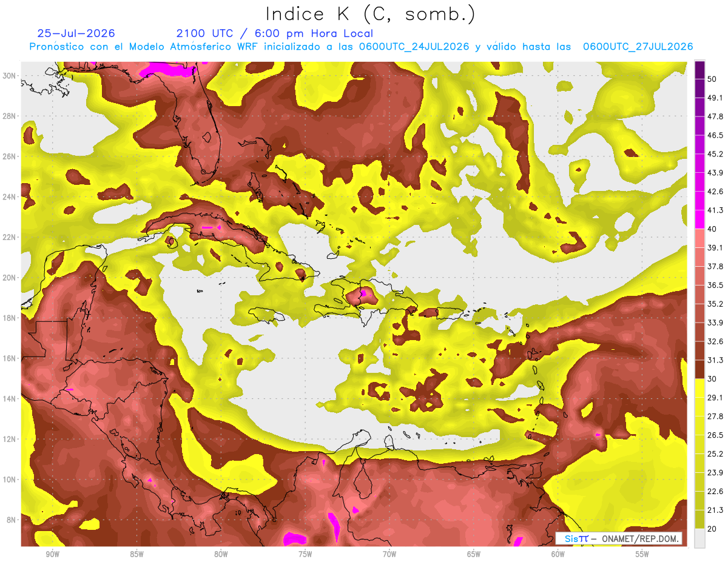Click the longitude label '75W'
The height and width of the screenshot is (562, 728).
pyautogui.click(x=305, y=555)
